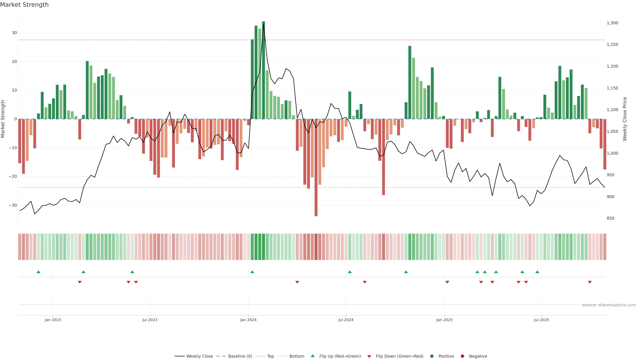The image size is (644, 362).
Task: Click the darkest green cell in heatmap strip
Action: pos(263,247)
